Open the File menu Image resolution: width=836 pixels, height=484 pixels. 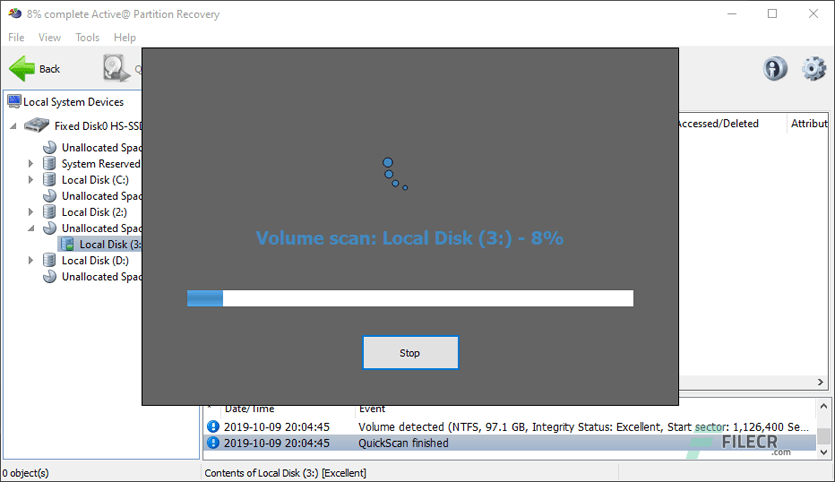(x=16, y=37)
